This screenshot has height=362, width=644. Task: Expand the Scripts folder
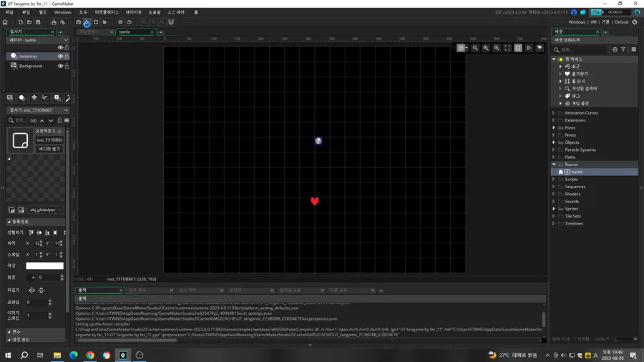554,180
